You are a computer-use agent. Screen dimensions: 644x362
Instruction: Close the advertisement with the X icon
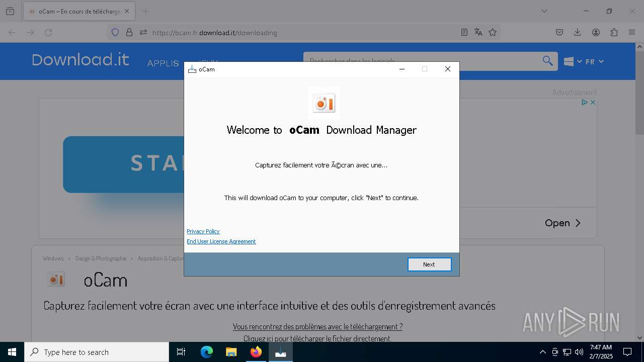click(x=593, y=102)
